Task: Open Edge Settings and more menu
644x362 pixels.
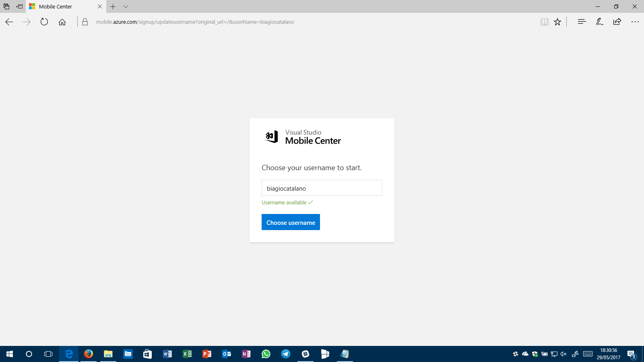Action: coord(635,22)
